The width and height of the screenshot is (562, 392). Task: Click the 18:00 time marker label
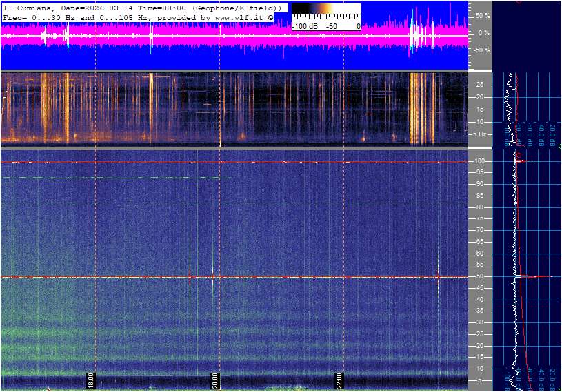[90, 380]
